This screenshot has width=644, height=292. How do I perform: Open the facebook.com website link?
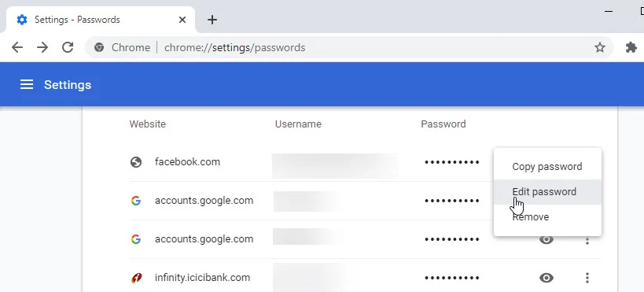187,162
